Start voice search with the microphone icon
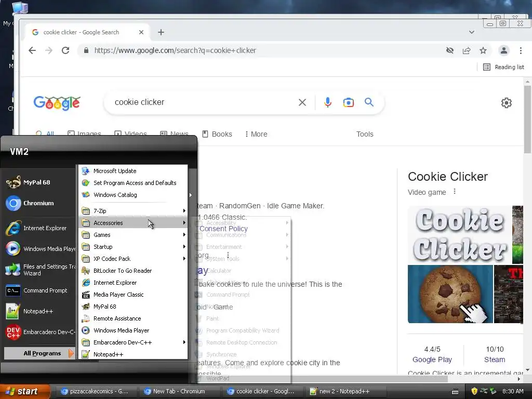Screen dimensions: 532x399 327,102
